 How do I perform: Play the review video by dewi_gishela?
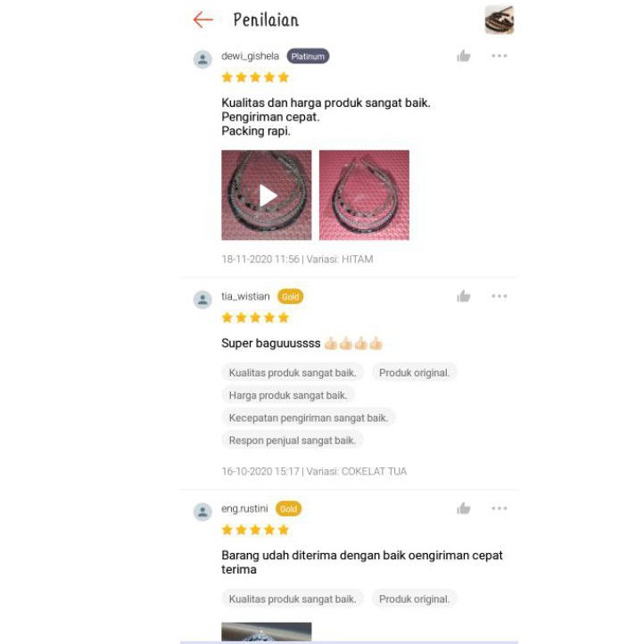[x=266, y=195]
